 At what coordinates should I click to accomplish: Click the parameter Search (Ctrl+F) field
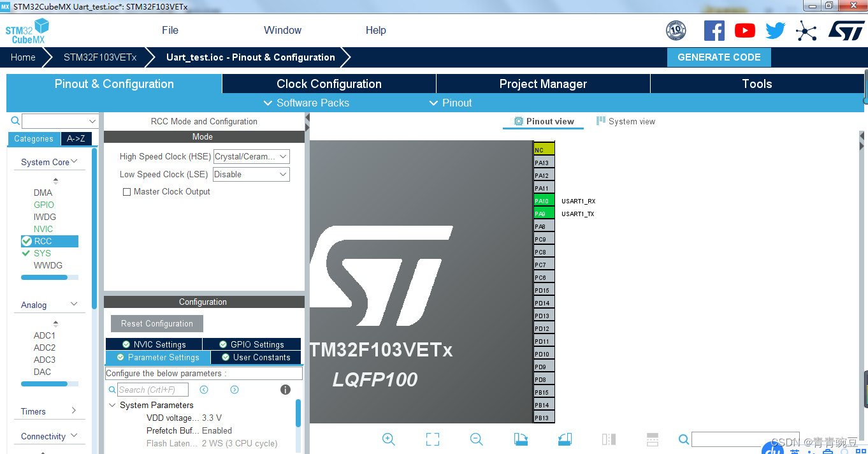click(154, 390)
